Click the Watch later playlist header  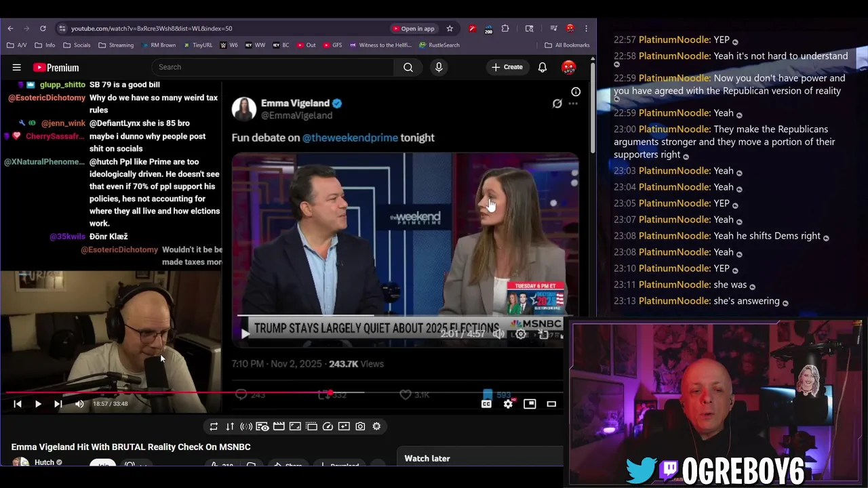pyautogui.click(x=427, y=459)
